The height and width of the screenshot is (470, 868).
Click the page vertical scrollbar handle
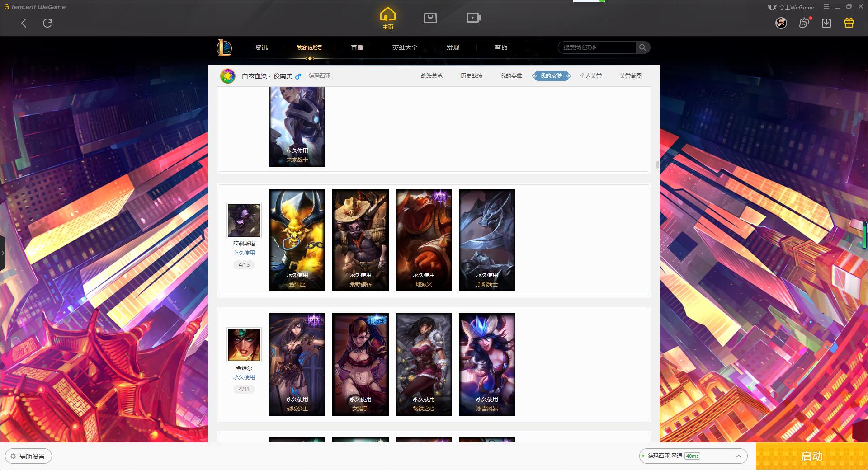(658, 164)
